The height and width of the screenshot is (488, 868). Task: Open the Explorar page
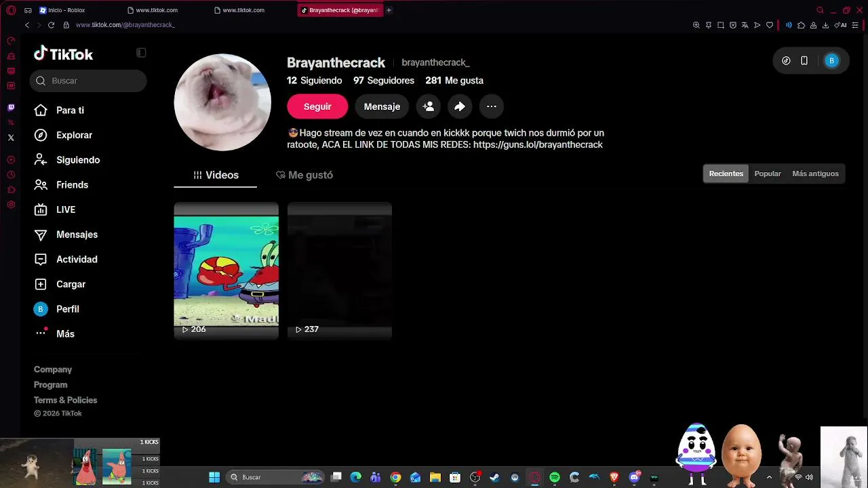pyautogui.click(x=64, y=135)
